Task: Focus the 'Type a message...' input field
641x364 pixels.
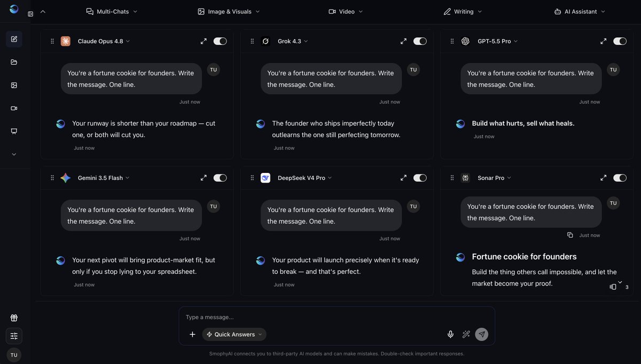Action: 337,317
